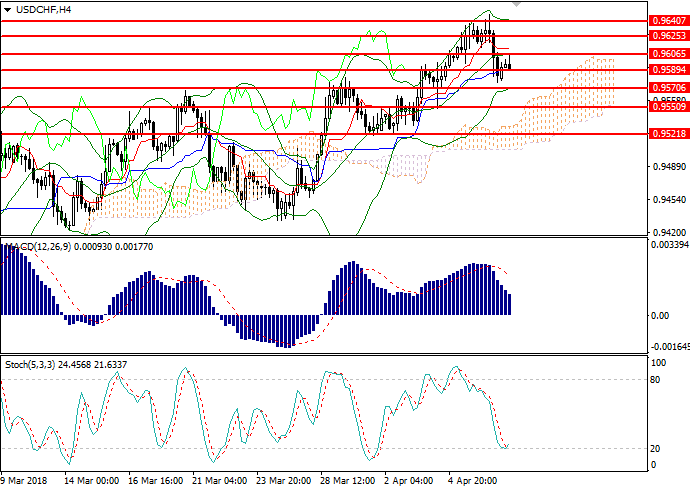690x487 pixels.
Task: Select the 0.96253 red price label
Action: (669, 35)
